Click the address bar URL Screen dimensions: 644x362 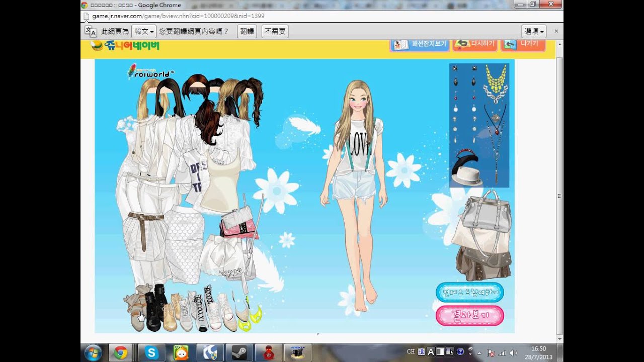coord(178,16)
